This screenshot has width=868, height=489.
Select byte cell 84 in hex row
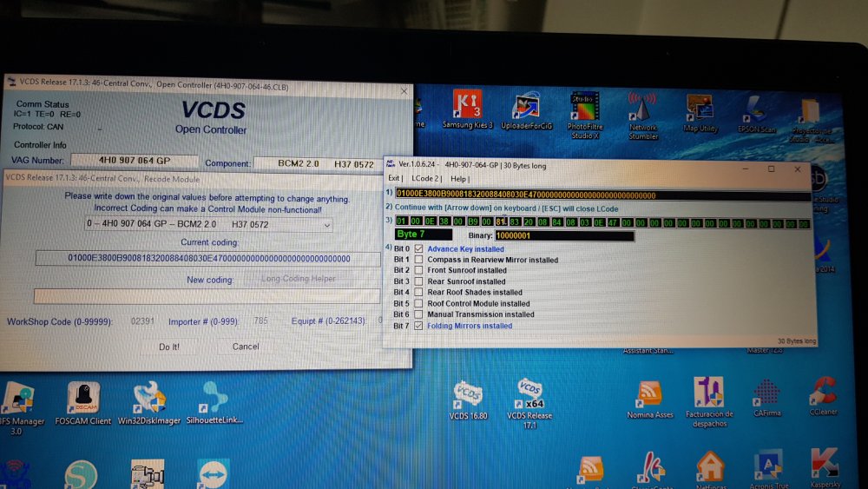(x=556, y=222)
